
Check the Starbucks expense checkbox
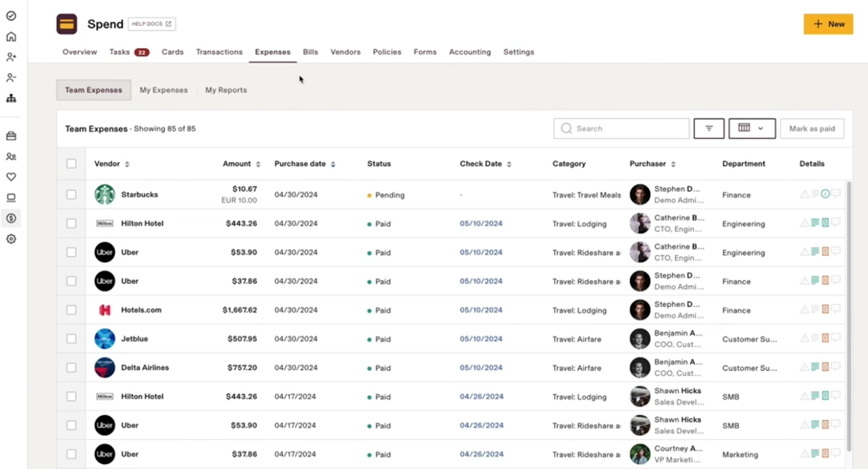[x=72, y=195]
